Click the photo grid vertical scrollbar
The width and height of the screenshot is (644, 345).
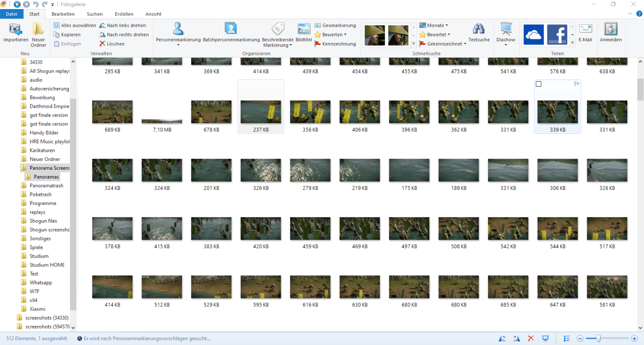pos(640,90)
